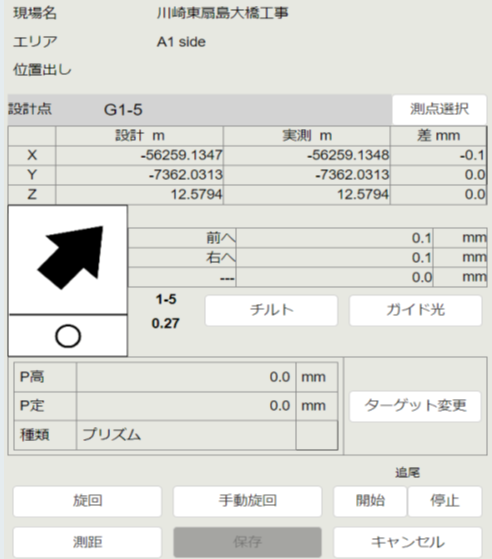This screenshot has height=559, width=492.
Task: Start tracking with 開始 button
Action: (x=370, y=501)
